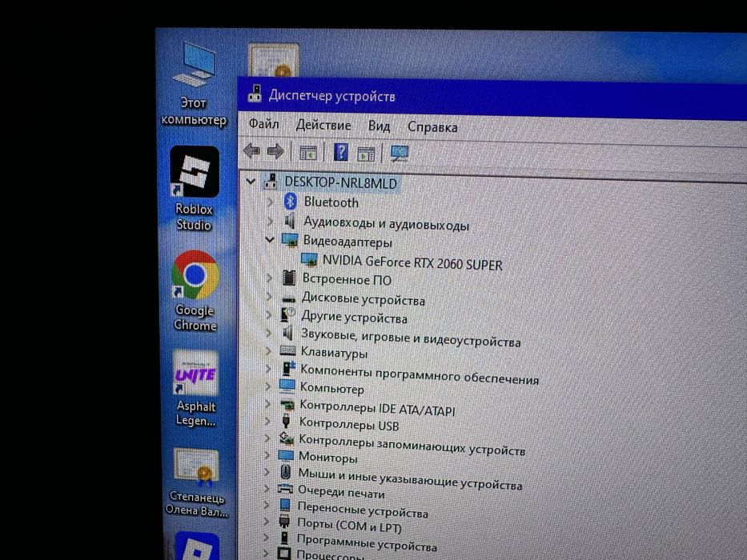This screenshot has width=747, height=560.
Task: Expand Звуковые, игровые и видеоустройства category
Action: point(269,333)
